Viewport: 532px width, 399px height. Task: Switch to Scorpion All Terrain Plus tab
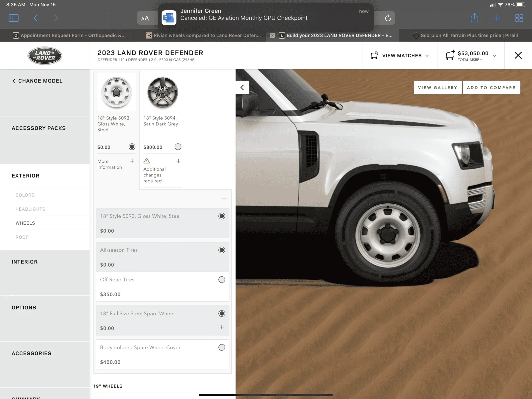(x=465, y=36)
